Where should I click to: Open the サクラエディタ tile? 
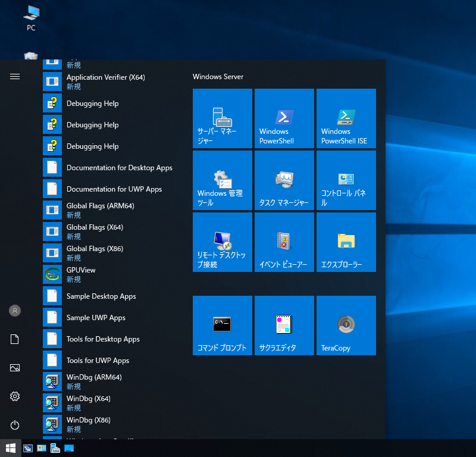(x=284, y=325)
